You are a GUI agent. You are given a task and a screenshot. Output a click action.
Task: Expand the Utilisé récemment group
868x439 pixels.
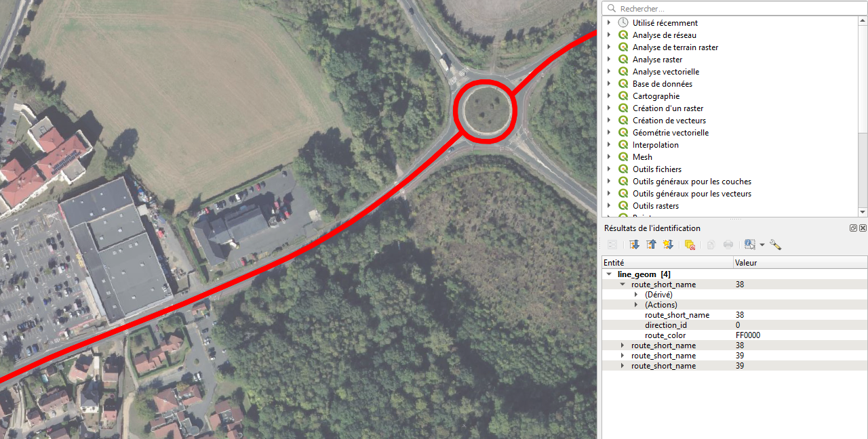pos(609,23)
